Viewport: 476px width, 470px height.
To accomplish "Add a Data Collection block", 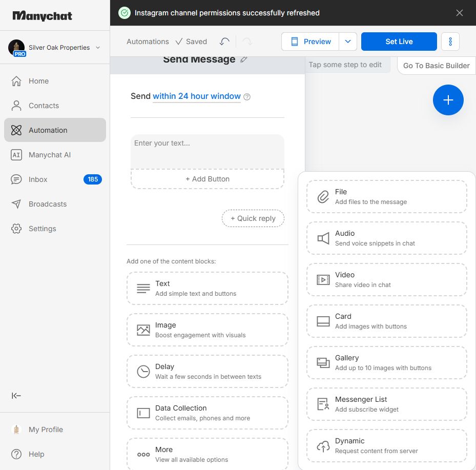I will coord(208,413).
